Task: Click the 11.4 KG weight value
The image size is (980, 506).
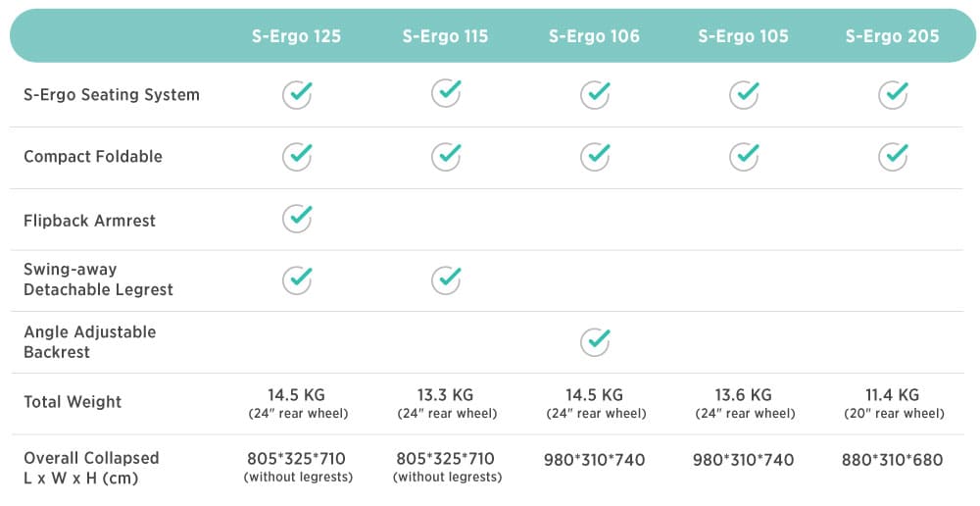Action: (893, 395)
